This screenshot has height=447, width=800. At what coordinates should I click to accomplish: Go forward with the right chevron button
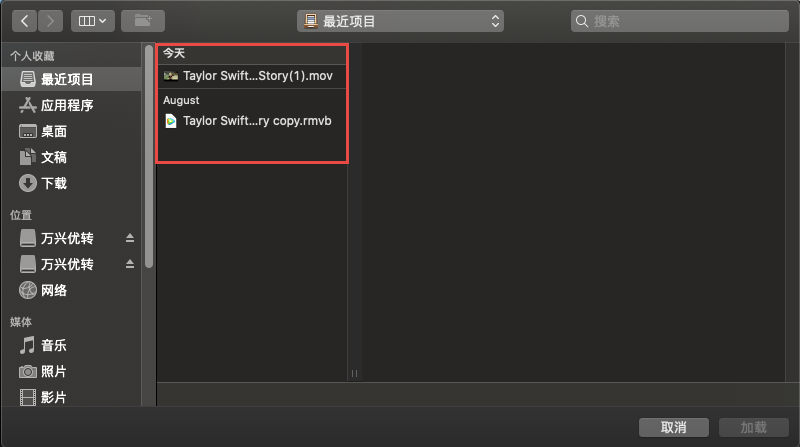pos(50,21)
